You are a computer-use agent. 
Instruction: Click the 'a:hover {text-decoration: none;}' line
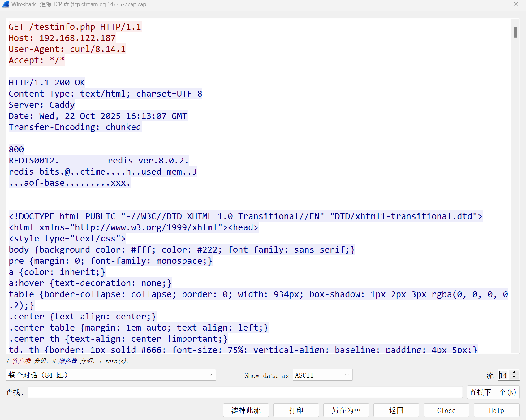pyautogui.click(x=90, y=283)
